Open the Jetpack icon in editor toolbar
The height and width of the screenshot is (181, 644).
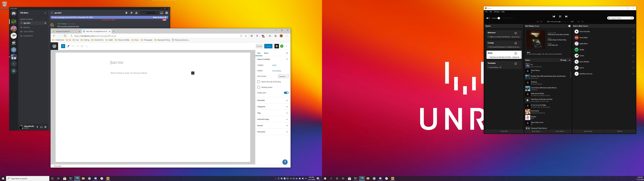[282, 46]
